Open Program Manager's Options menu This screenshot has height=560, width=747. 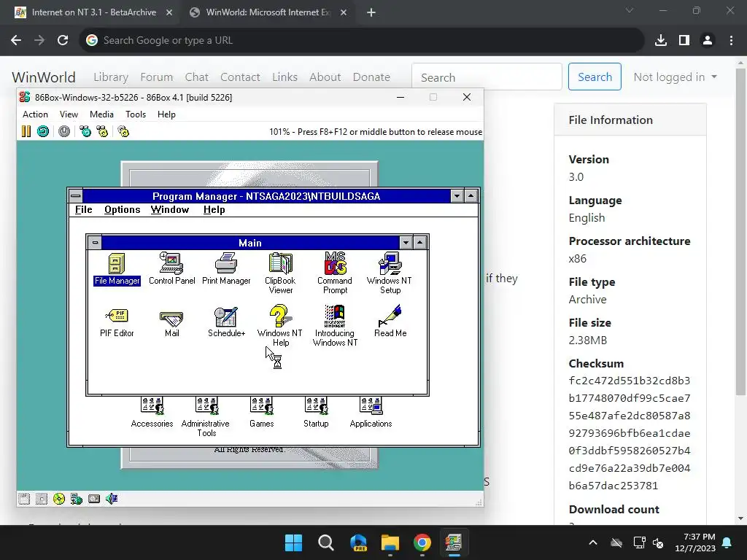tap(122, 209)
